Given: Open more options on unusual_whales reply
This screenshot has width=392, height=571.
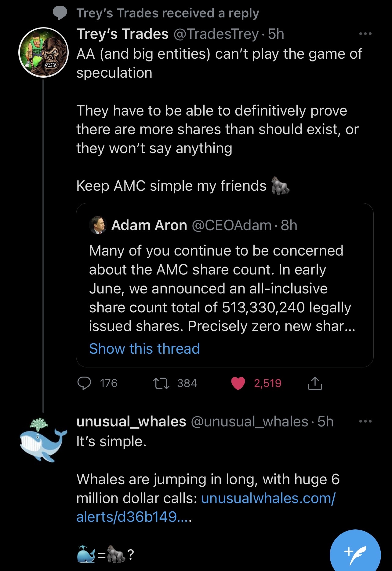Looking at the screenshot, I should coord(365,421).
